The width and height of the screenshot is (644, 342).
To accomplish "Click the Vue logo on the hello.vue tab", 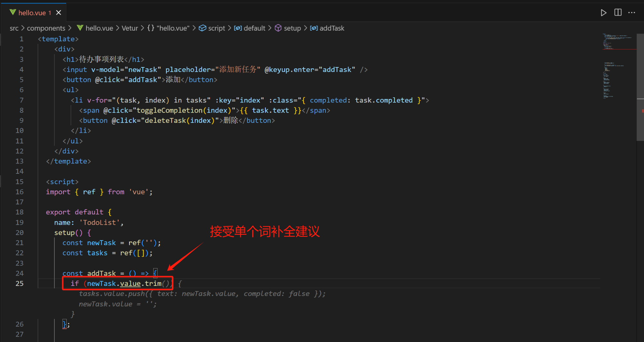I will click(x=12, y=12).
